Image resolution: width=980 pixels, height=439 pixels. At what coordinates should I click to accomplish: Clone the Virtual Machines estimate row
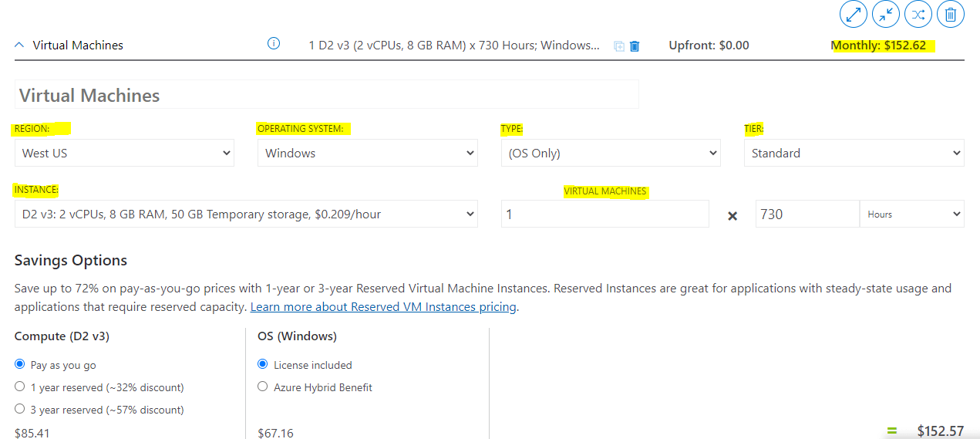[x=619, y=46]
